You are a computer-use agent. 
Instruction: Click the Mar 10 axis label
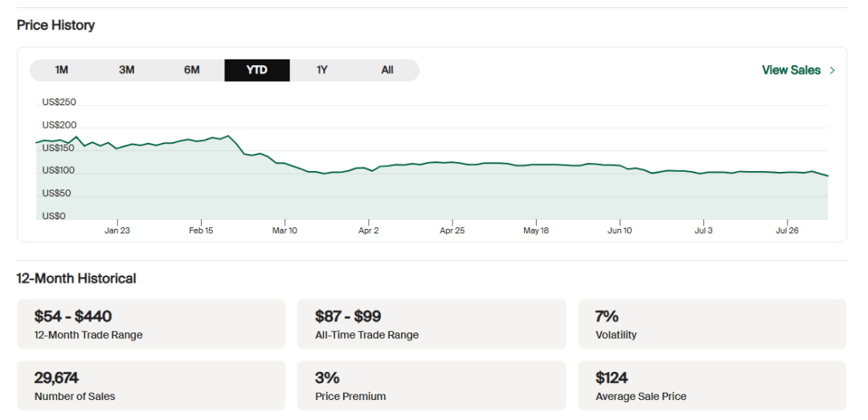click(285, 230)
